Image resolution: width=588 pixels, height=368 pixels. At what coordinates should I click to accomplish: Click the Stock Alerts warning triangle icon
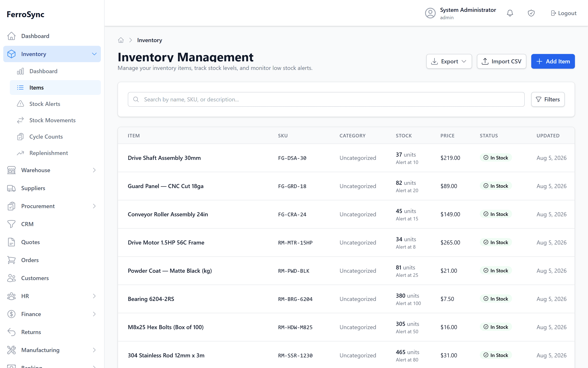click(x=20, y=104)
